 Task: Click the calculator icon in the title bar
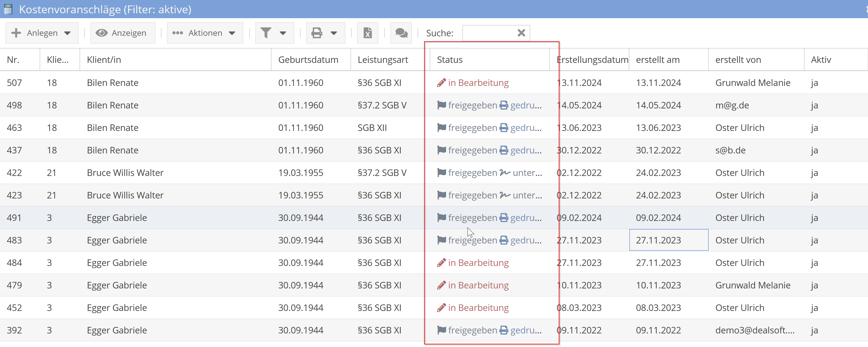pos(8,9)
